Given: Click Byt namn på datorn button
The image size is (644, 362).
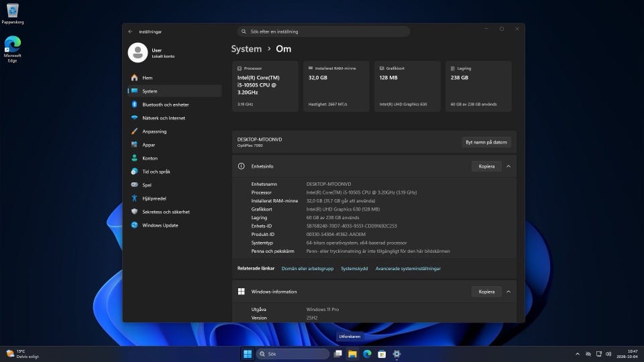Looking at the screenshot, I should pyautogui.click(x=486, y=142).
